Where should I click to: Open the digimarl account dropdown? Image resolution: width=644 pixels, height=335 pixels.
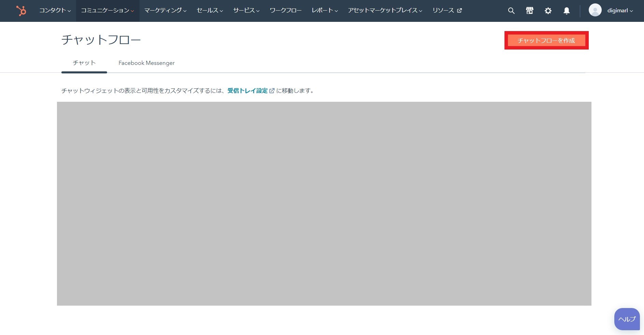coord(620,11)
